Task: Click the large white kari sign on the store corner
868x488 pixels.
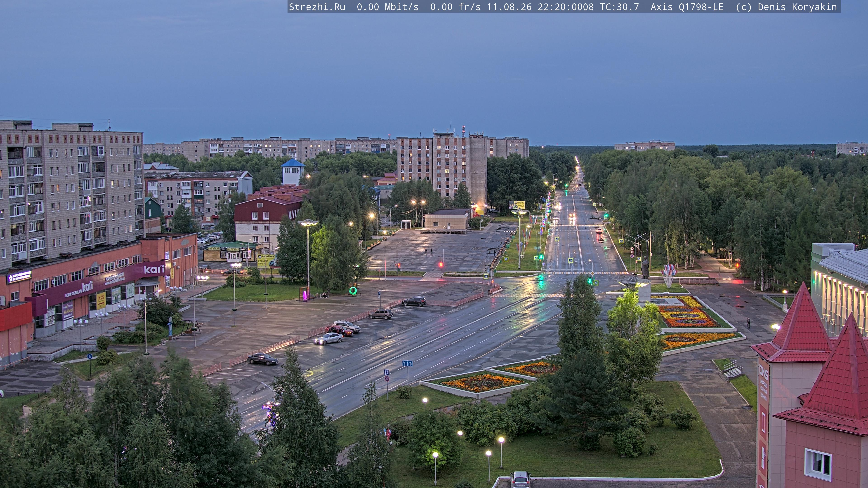Action: point(154,269)
